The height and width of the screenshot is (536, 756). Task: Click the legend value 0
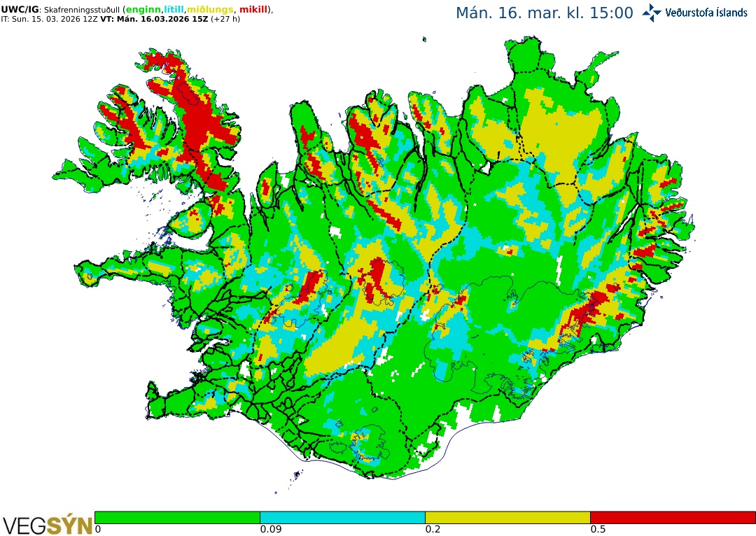tap(98, 529)
